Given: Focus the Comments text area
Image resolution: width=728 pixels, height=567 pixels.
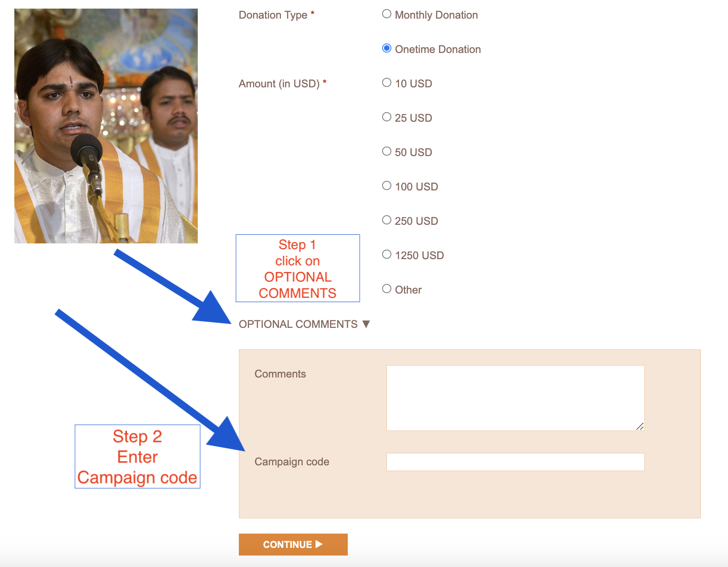Looking at the screenshot, I should point(515,398).
